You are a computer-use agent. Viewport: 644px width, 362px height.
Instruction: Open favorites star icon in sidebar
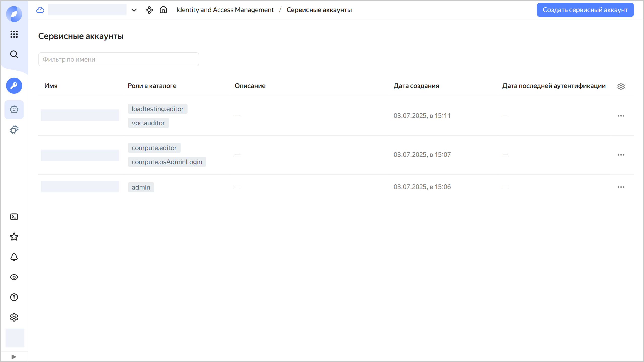(14, 237)
